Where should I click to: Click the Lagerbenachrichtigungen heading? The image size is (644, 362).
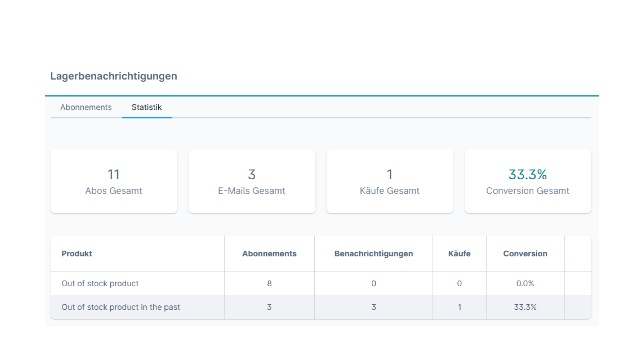[114, 76]
